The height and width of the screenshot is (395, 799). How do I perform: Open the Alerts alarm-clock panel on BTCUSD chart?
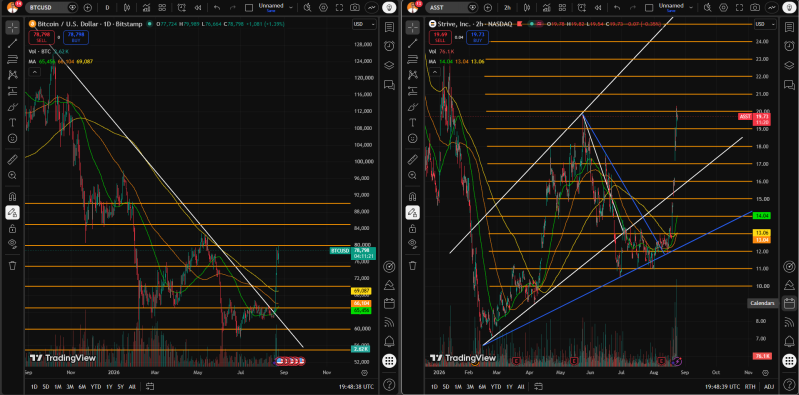389,46
